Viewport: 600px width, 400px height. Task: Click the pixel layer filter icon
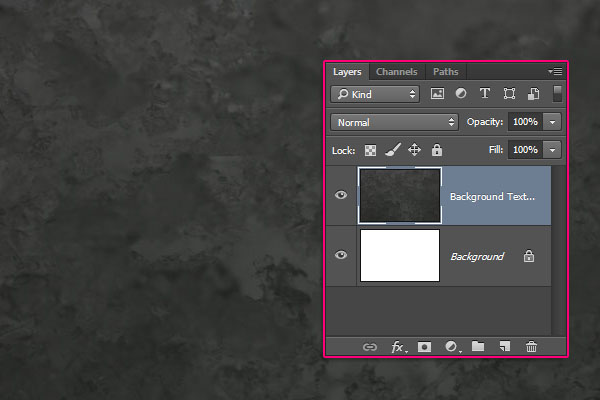point(437,94)
